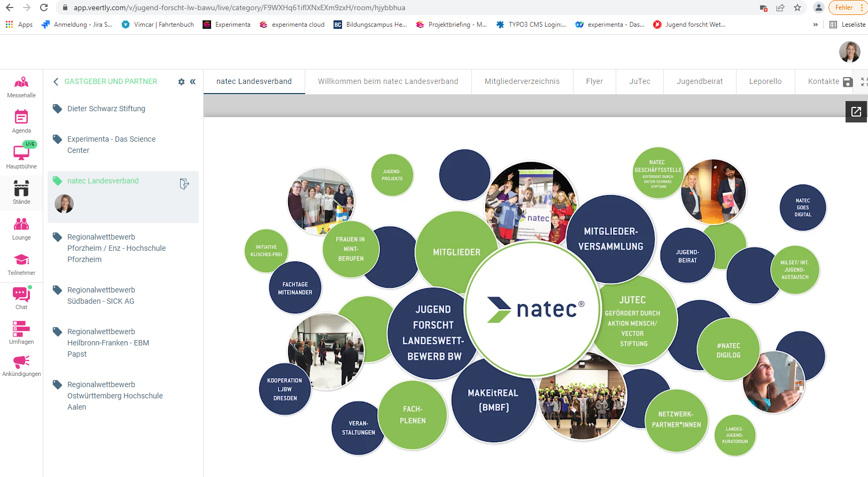The image size is (868, 477).
Task: Toggle fullscreen for the booth view
Action: 863,82
